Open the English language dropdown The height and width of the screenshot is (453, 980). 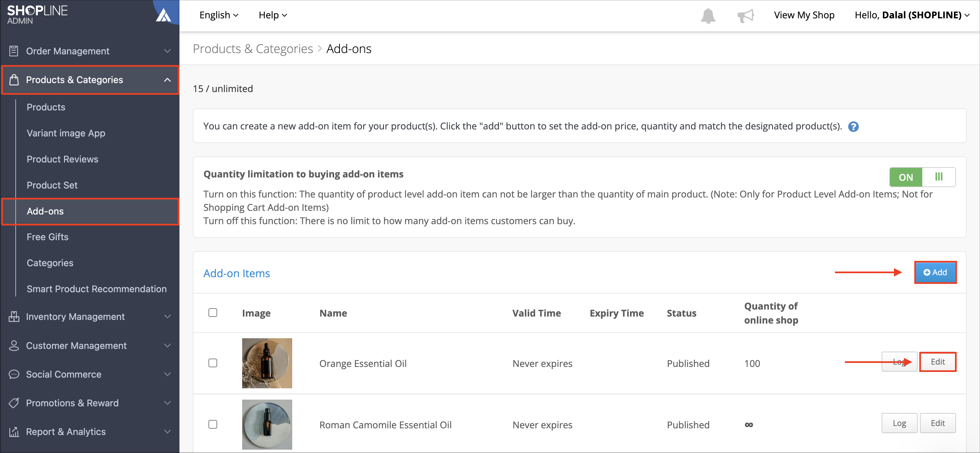219,15
